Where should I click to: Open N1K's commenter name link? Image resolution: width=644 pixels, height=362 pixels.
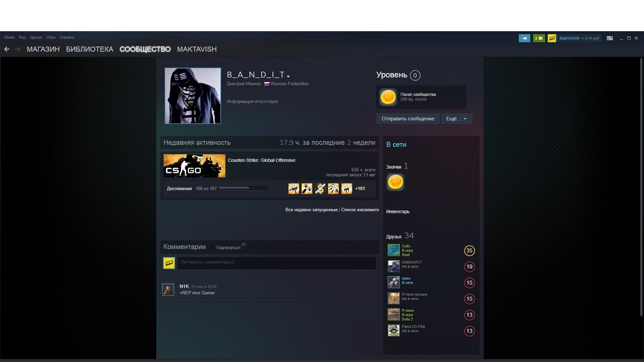pos(184,286)
